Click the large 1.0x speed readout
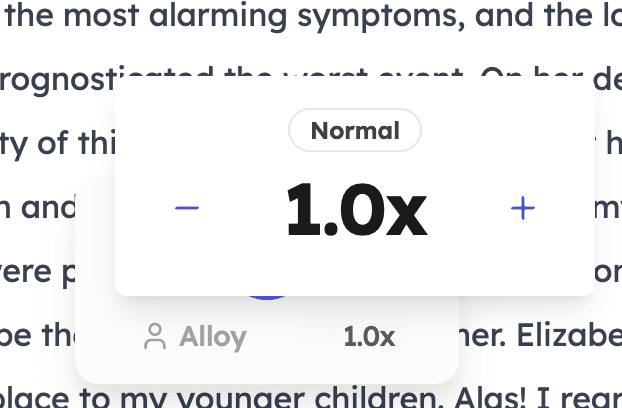 pyautogui.click(x=357, y=209)
